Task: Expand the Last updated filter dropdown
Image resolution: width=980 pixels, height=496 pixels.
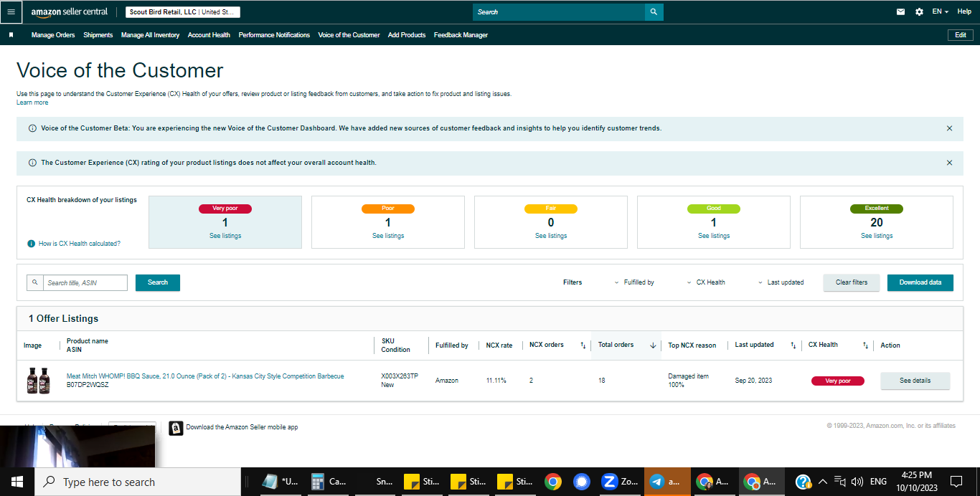Action: 781,282
